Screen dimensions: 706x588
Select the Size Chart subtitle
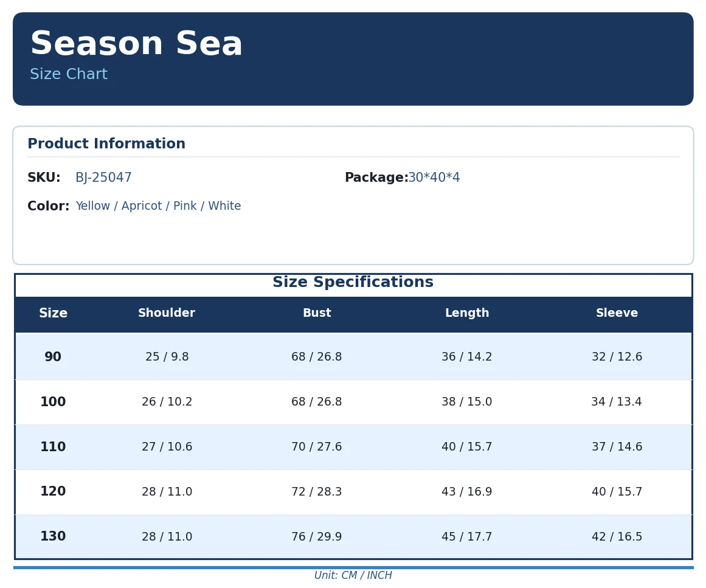click(69, 74)
